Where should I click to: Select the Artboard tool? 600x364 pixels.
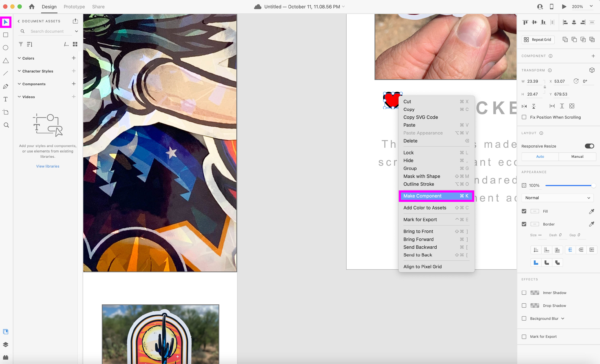(6, 112)
